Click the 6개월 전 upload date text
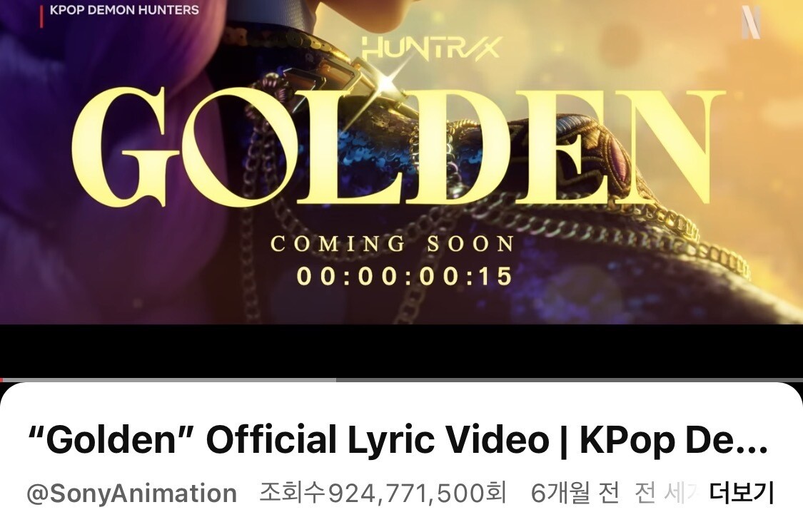803x532 pixels. (575, 493)
